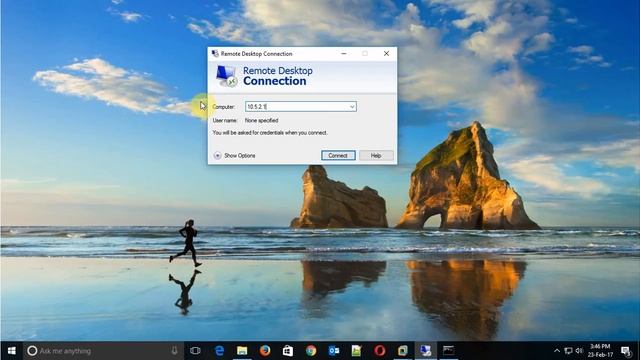Click the Help button
This screenshot has height=360, width=640.
376,156
